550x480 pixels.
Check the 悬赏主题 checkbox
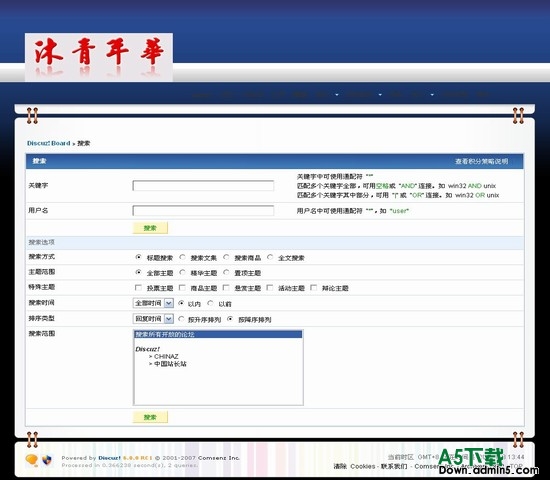(x=226, y=288)
